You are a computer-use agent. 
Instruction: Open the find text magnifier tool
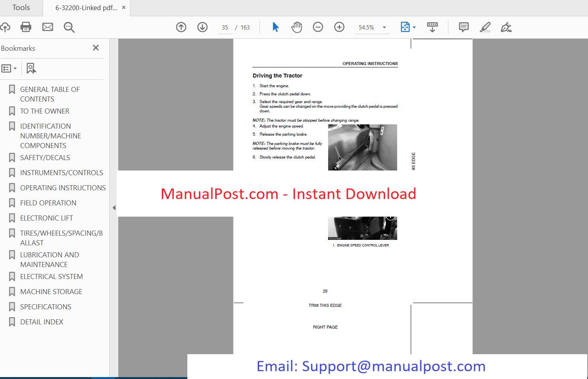tap(69, 27)
